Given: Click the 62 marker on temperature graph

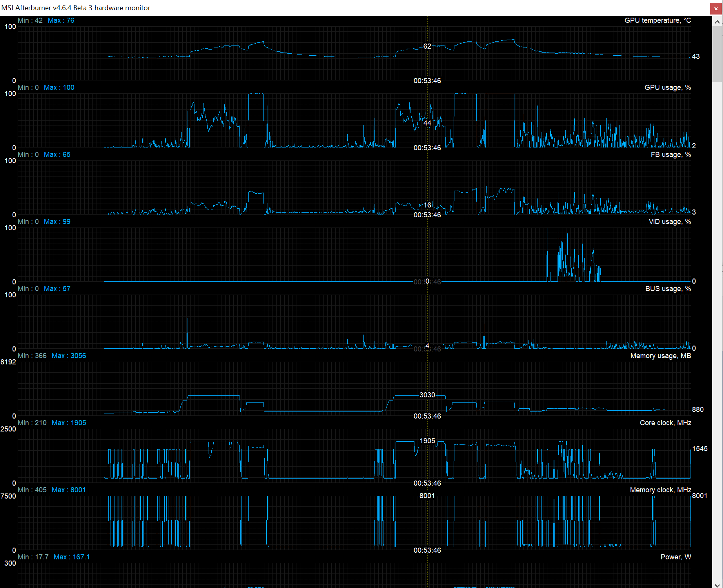Looking at the screenshot, I should pyautogui.click(x=427, y=46).
